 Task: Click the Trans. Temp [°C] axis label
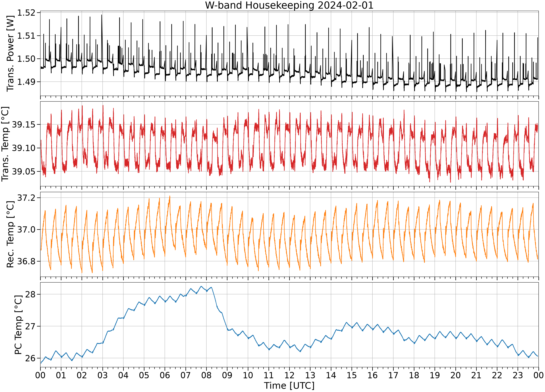[5, 144]
